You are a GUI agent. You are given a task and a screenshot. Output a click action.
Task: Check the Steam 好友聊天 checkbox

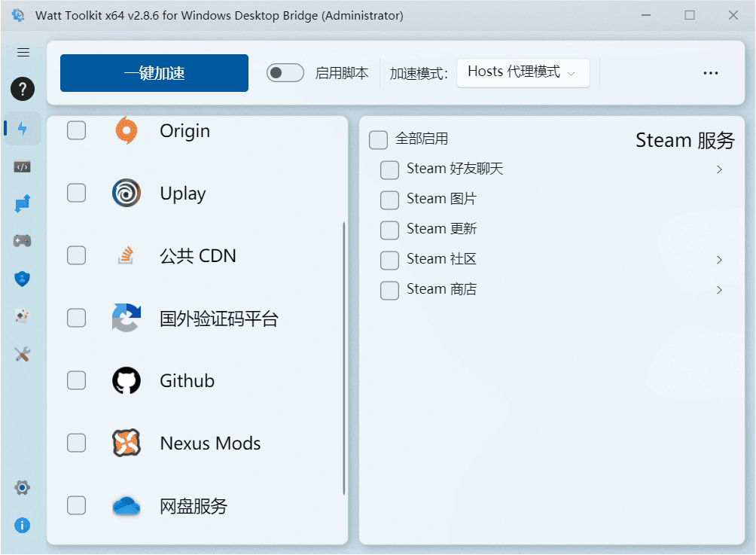point(389,169)
